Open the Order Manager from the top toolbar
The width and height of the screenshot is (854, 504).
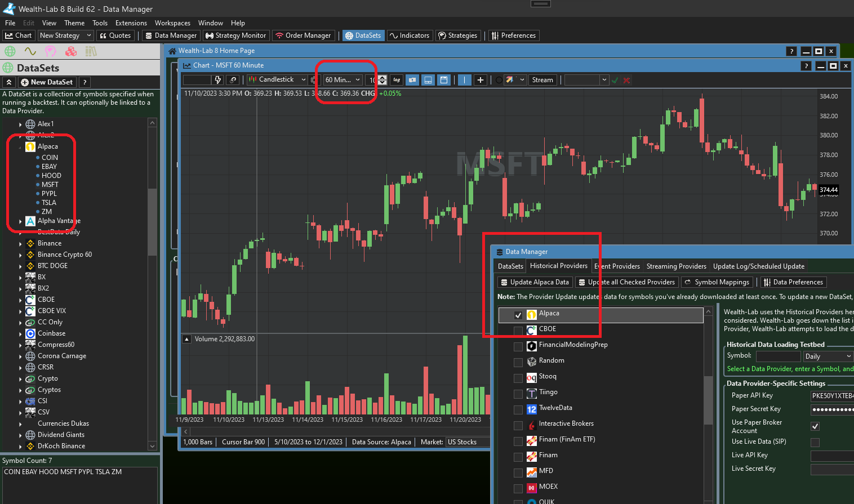coord(303,35)
